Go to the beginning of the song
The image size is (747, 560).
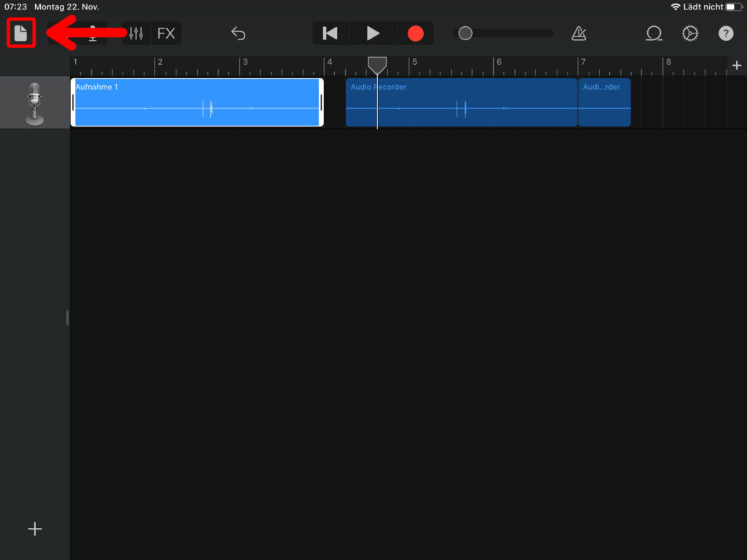pos(330,34)
